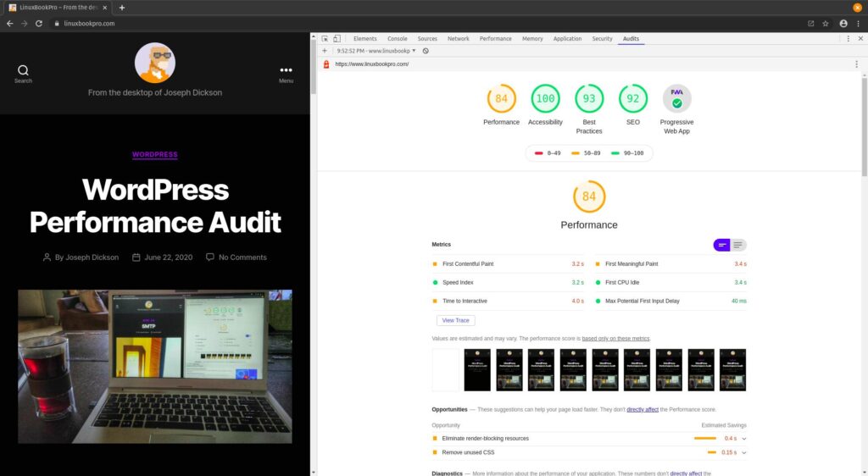Viewport: 868px width, 476px height.
Task: Click the open-in-new-window icon in address bar
Action: coord(811,24)
